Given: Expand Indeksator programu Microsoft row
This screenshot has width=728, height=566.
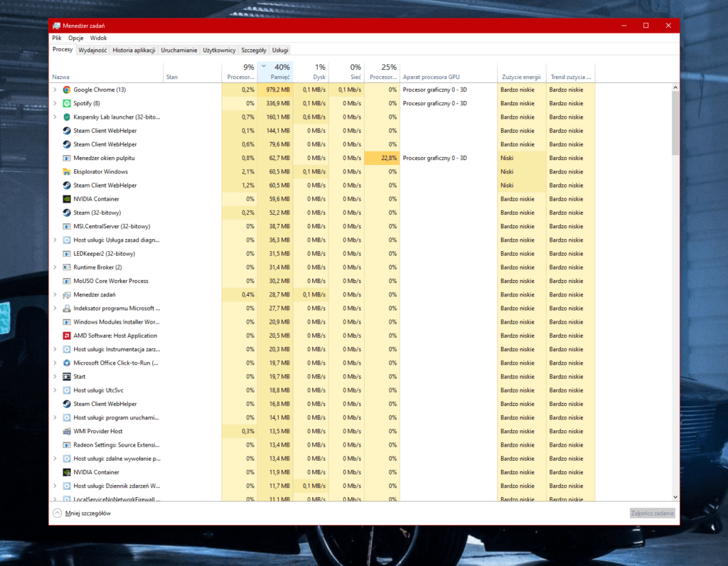Looking at the screenshot, I should [x=55, y=309].
